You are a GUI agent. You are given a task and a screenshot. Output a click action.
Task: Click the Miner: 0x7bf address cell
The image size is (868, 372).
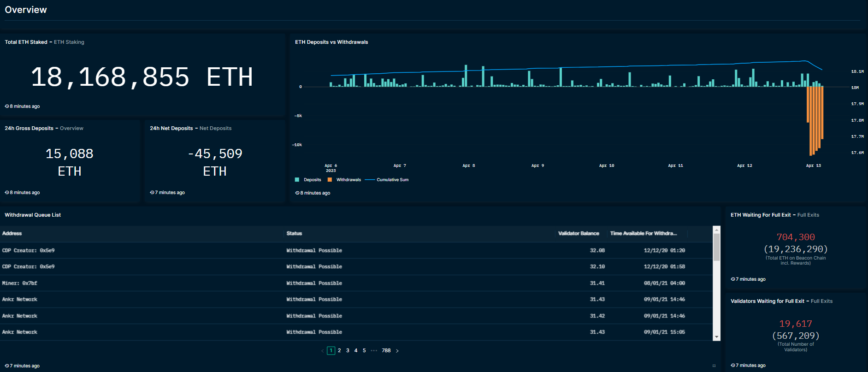coord(19,283)
